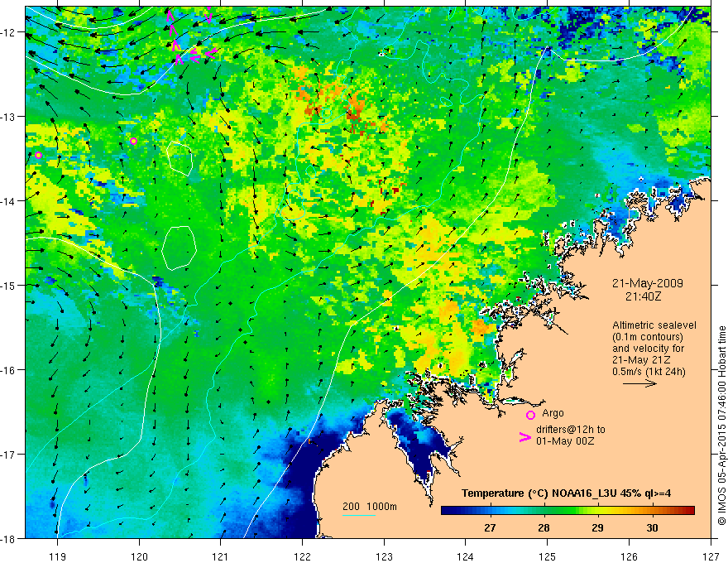Viewport: 728px width, 563px height.
Task: Click the smaller closed white sea-level contour near 120.5E 13.5S
Action: pos(180,158)
